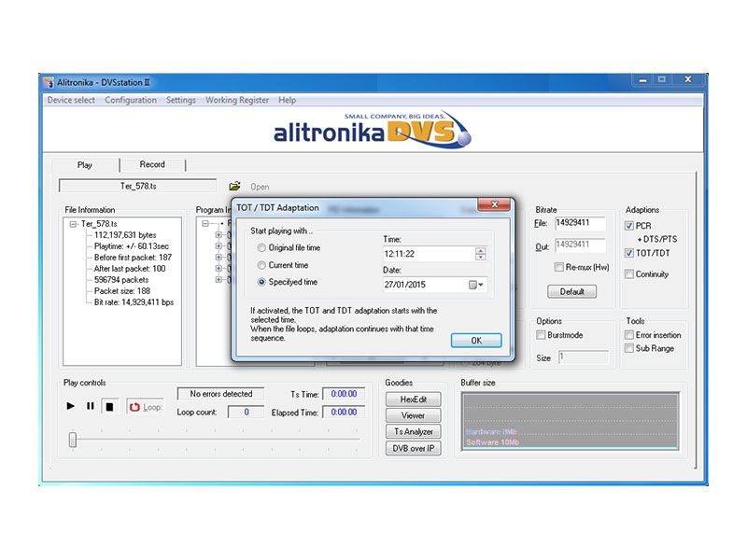Viewport: 747px width, 560px height.
Task: Uncheck the TOT/TDT adaptation checkbox
Action: point(629,253)
